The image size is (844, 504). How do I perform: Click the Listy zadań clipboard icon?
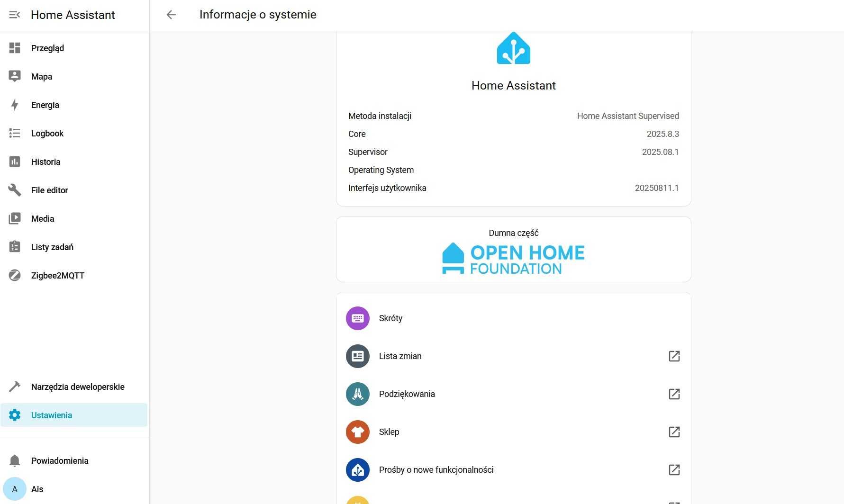(x=15, y=247)
